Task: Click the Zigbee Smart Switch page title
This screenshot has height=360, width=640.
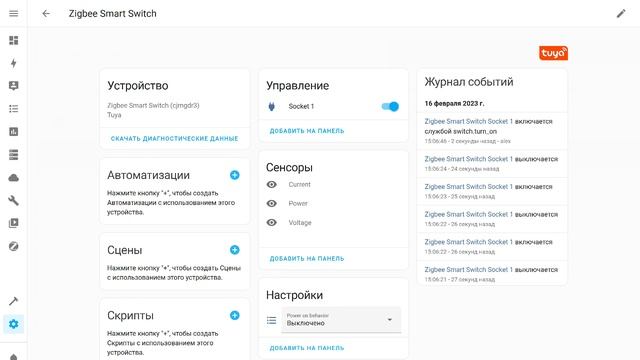Action: pyautogui.click(x=113, y=13)
